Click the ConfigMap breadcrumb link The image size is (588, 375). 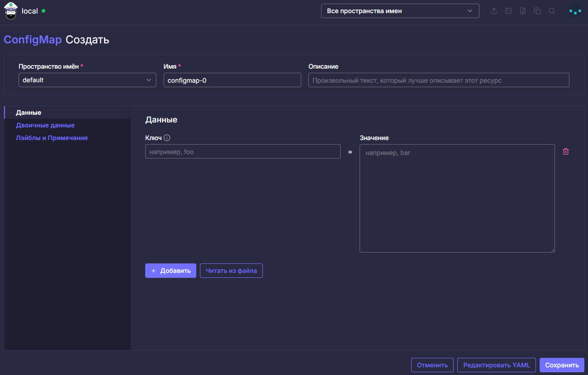(x=33, y=40)
